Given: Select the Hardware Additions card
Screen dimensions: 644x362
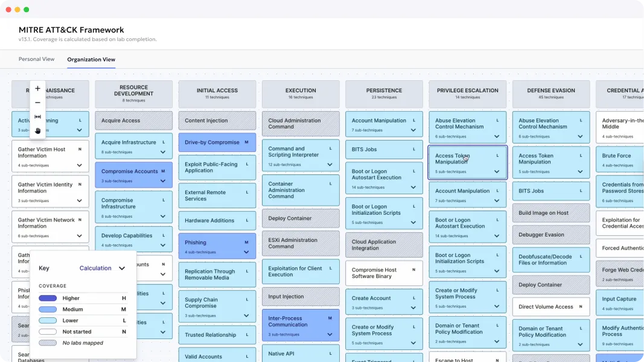Looking at the screenshot, I should (x=217, y=220).
